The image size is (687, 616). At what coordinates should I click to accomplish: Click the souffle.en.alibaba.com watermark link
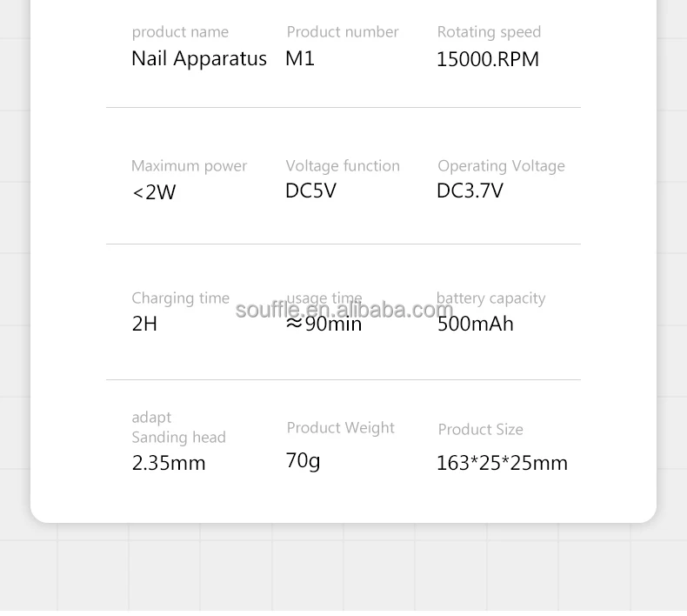[344, 310]
